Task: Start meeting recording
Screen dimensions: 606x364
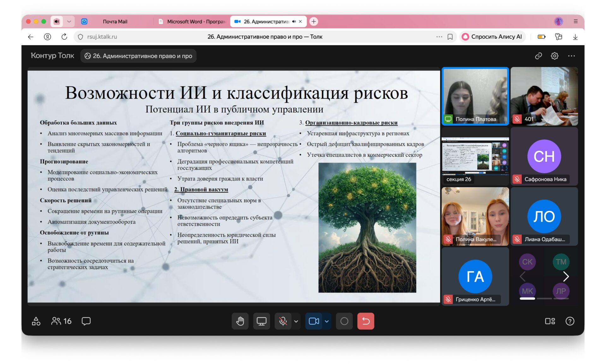Action: point(344,321)
